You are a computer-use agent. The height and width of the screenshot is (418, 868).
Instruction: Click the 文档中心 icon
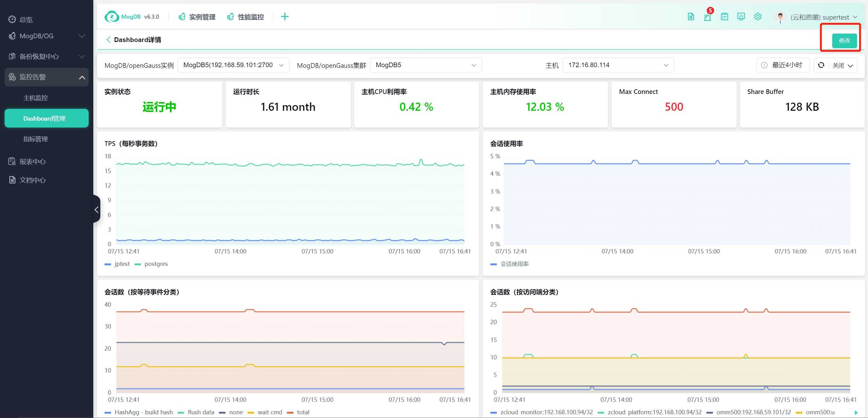tap(12, 180)
